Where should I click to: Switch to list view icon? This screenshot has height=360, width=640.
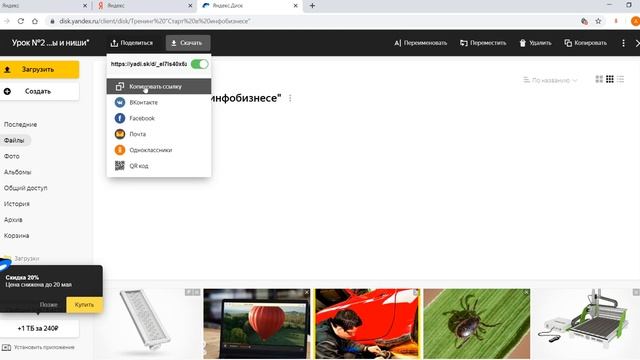(620, 79)
